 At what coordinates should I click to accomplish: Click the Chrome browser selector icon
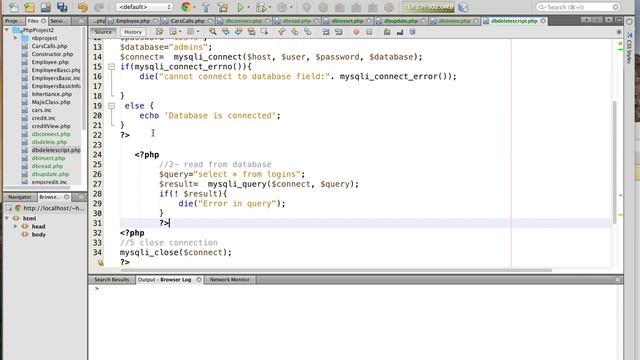pos(186,7)
